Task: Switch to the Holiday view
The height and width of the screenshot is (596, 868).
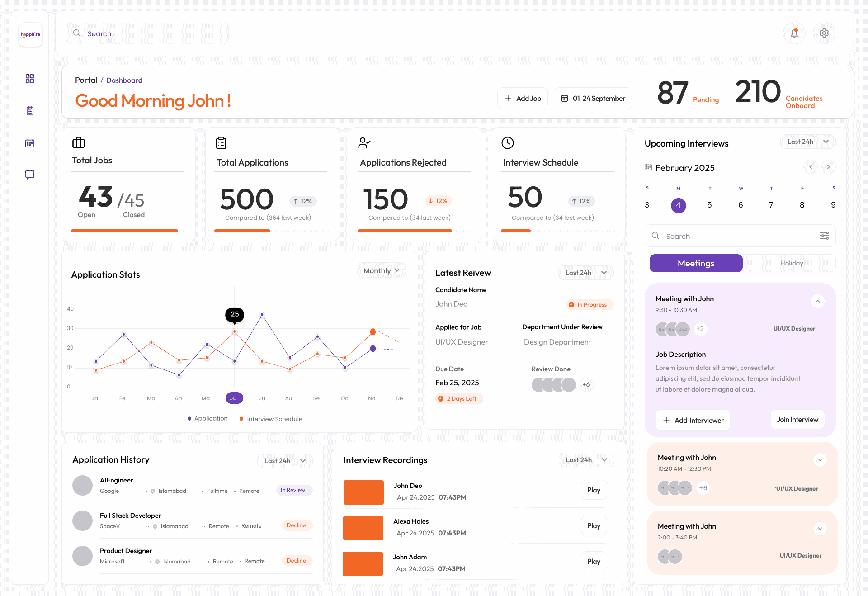Action: (792, 263)
